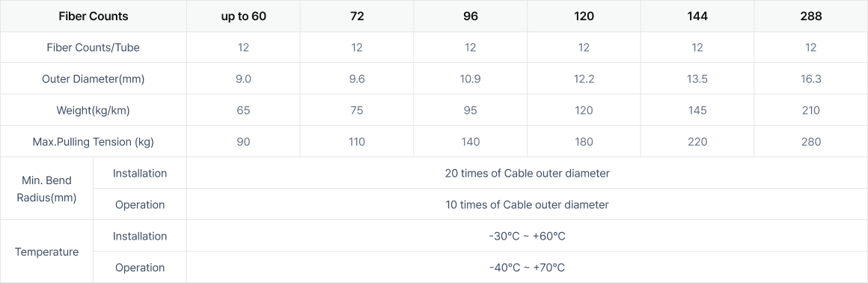Click the Max.Pulling Tension (kg) row label
The height and width of the screenshot is (283, 868).
(93, 142)
